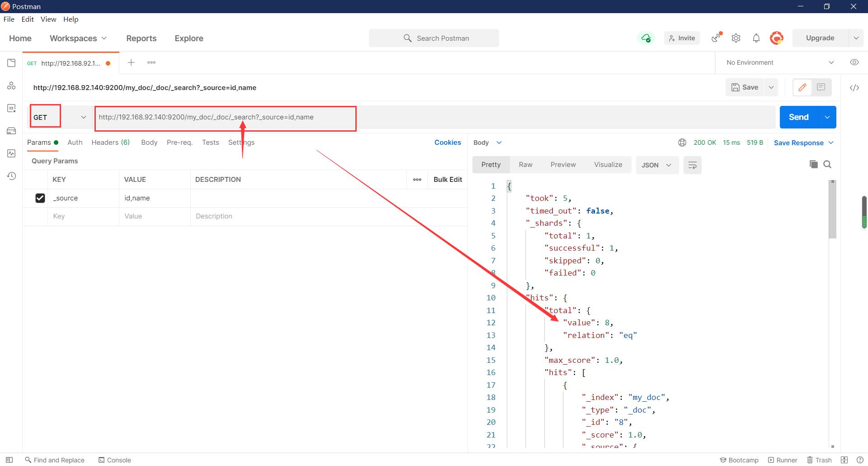Click the response vertical scrollbar
The image size is (868, 466).
click(832, 209)
